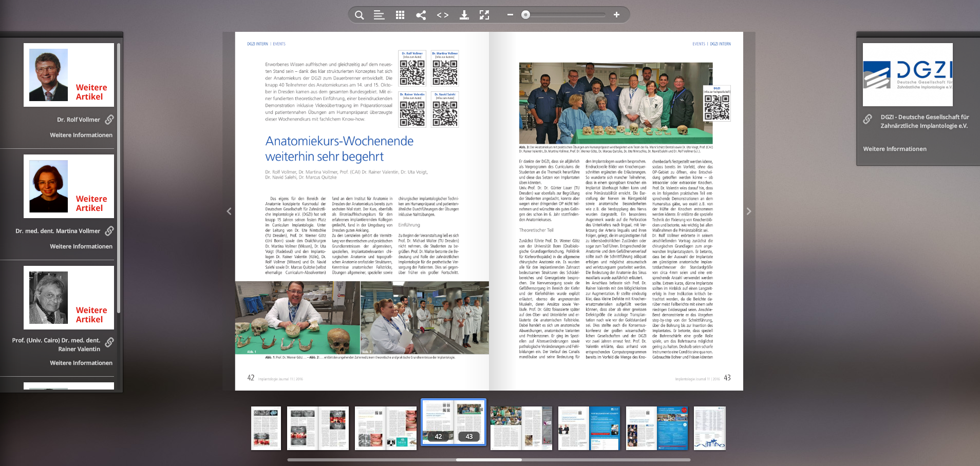Screen dimensions: 980x466
Task: Click Abb. 2 photo of lab audience
Action: click(x=425, y=318)
